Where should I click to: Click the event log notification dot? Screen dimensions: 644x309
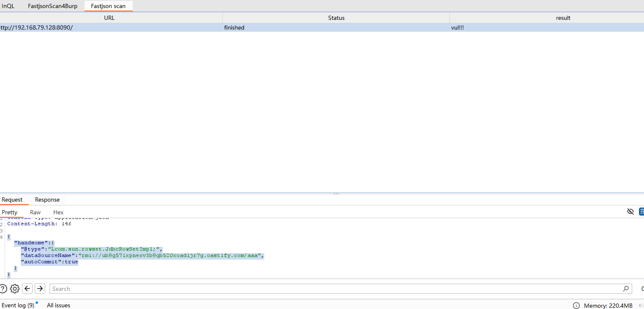click(36, 302)
